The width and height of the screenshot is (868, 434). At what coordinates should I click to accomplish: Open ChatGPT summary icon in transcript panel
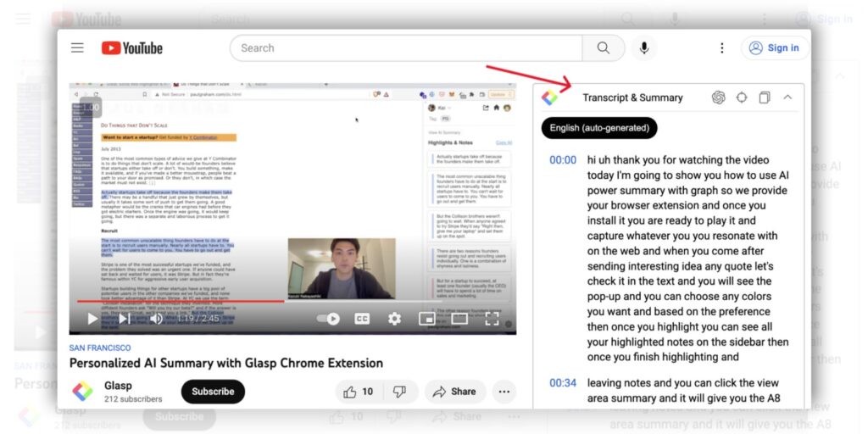pos(719,97)
